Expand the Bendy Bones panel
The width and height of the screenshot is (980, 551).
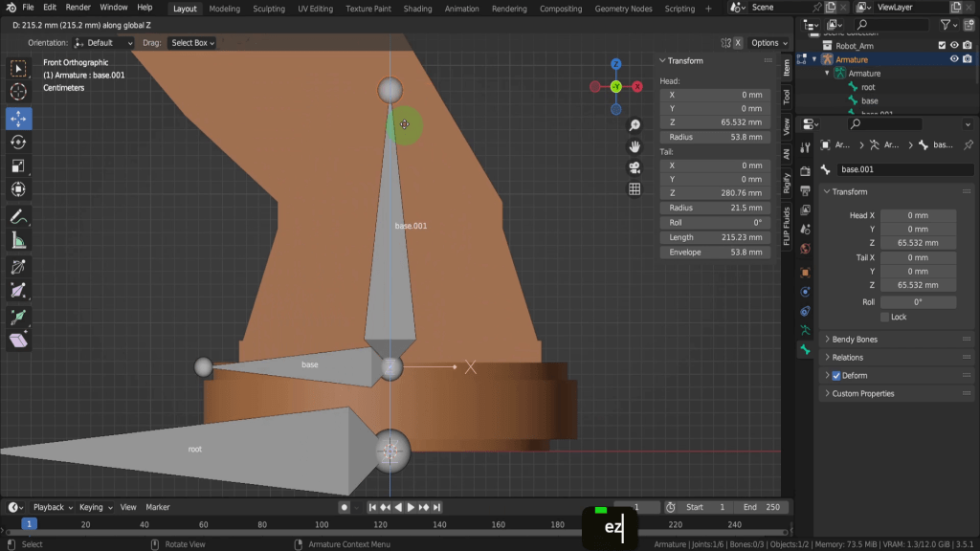pos(854,340)
